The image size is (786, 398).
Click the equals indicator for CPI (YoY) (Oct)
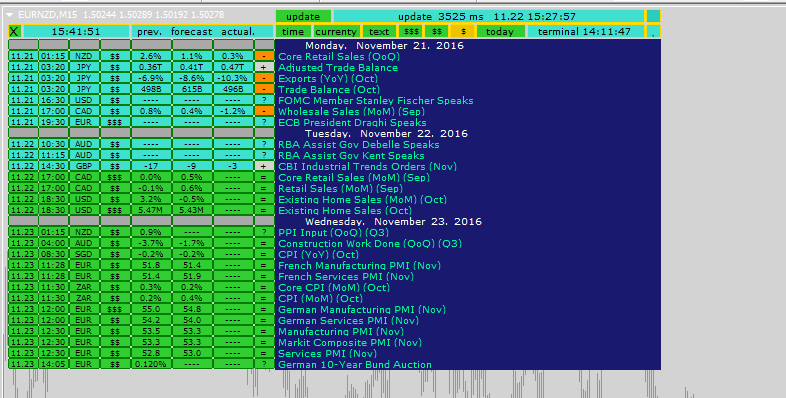pos(264,255)
